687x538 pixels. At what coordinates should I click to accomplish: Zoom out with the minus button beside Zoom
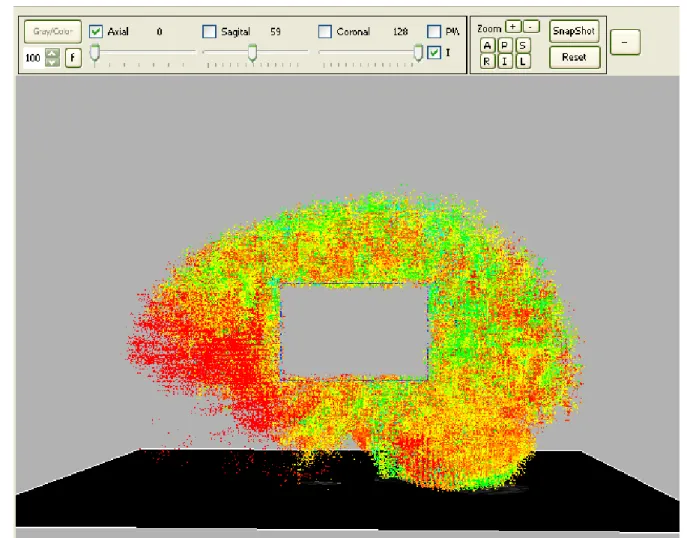pos(531,27)
